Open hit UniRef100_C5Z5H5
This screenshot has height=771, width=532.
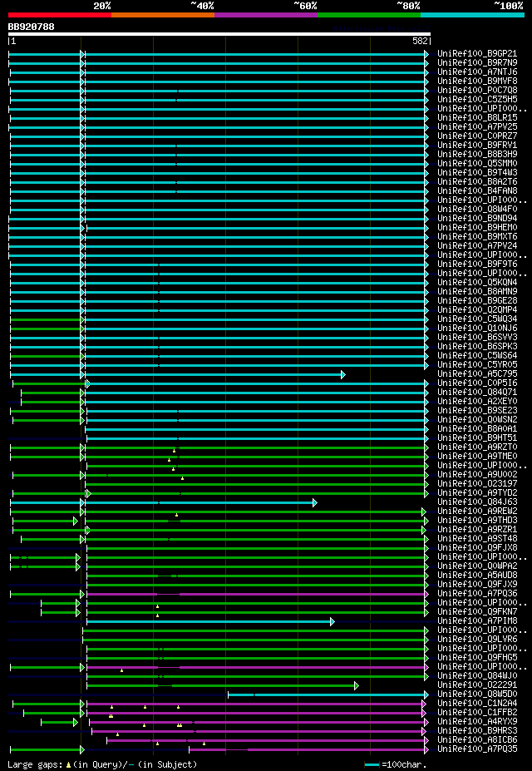tap(477, 99)
